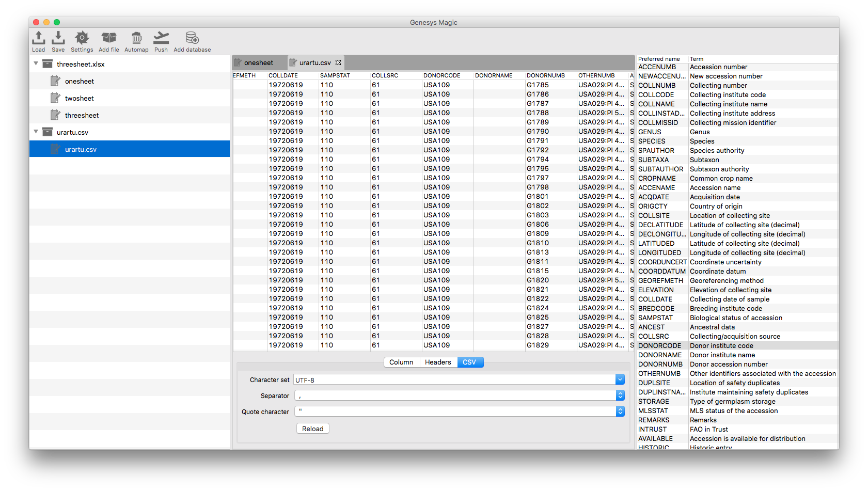Select the SAMPSTAT term row
The width and height of the screenshot is (868, 491).
point(737,318)
